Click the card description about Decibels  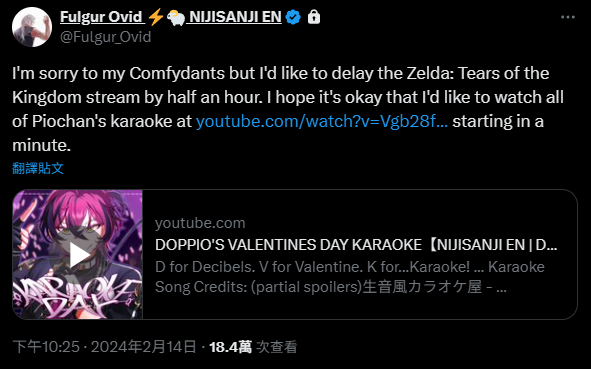[350, 277]
